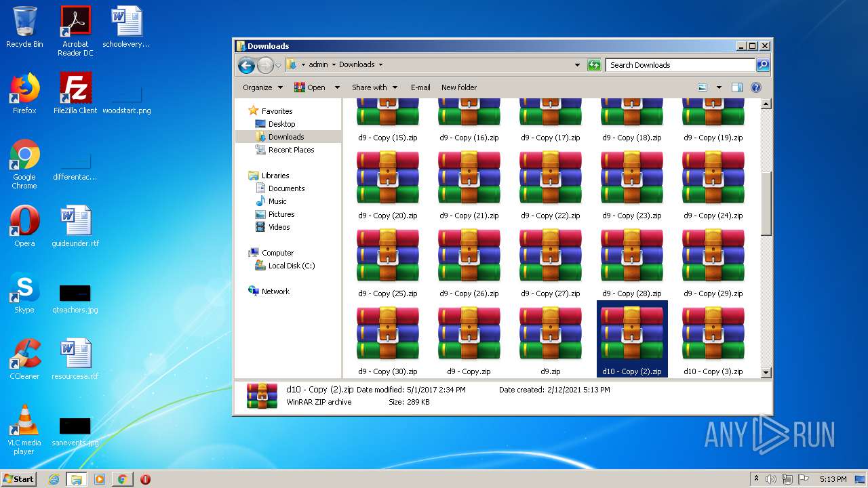Click the E-mail toolbar command
The height and width of the screenshot is (488, 868).
(x=420, y=87)
